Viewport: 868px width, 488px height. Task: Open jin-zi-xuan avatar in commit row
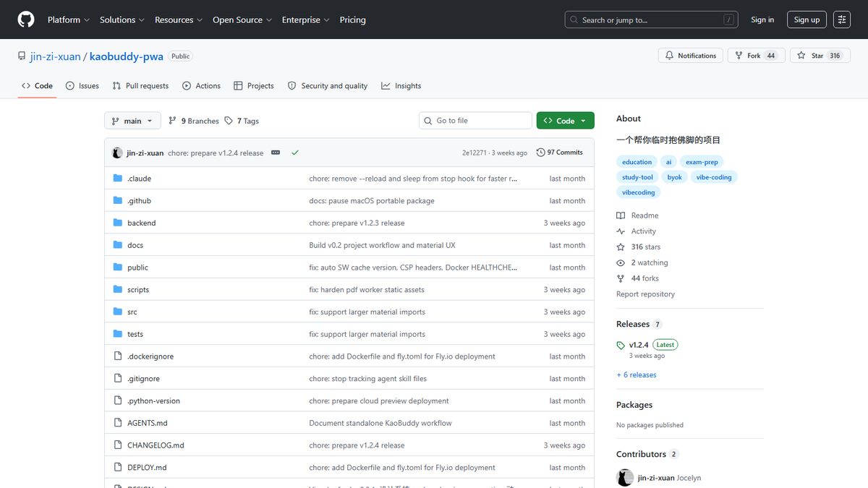pos(117,153)
